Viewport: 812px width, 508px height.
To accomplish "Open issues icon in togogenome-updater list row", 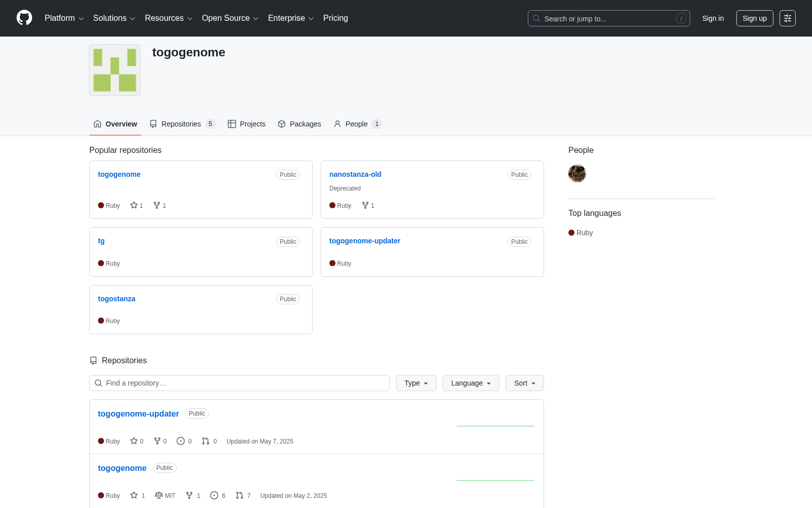I will [x=181, y=441].
